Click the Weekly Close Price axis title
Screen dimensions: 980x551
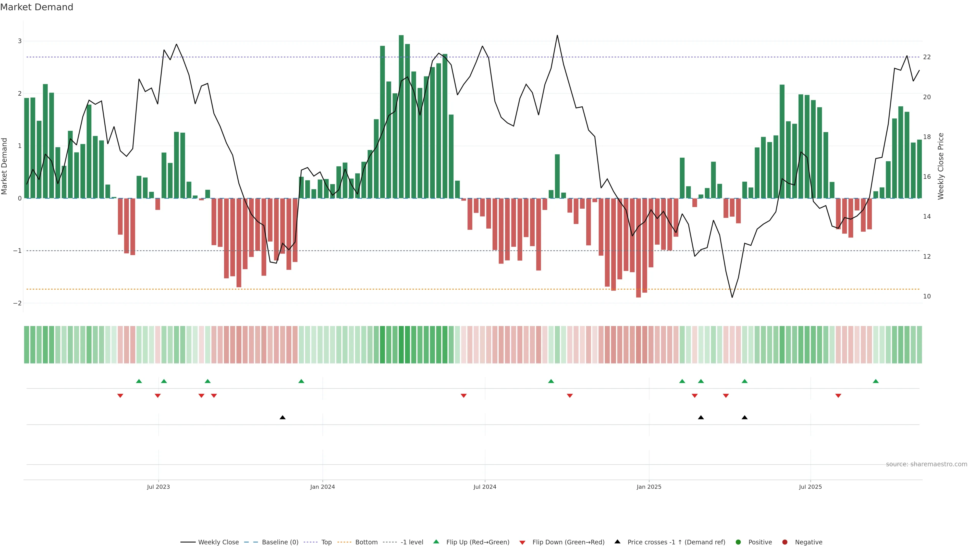point(941,166)
